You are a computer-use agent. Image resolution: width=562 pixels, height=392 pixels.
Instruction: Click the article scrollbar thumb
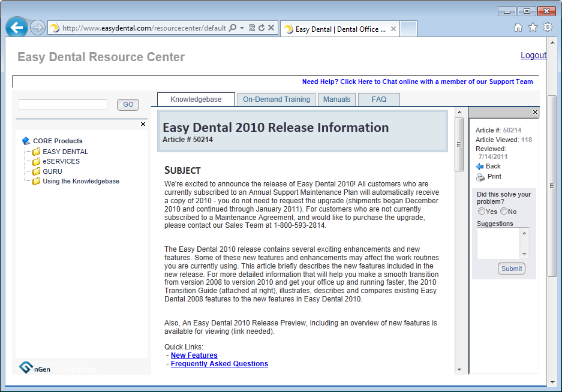(x=459, y=144)
